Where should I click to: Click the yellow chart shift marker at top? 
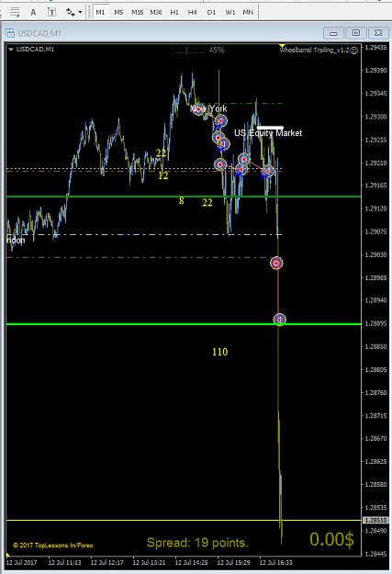point(282,46)
